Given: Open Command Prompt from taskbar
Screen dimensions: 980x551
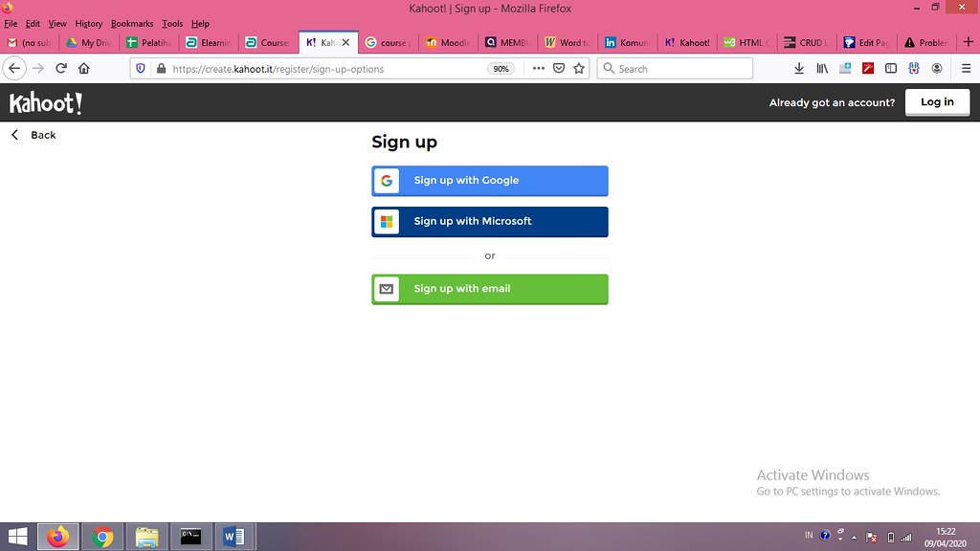Looking at the screenshot, I should pos(190,537).
